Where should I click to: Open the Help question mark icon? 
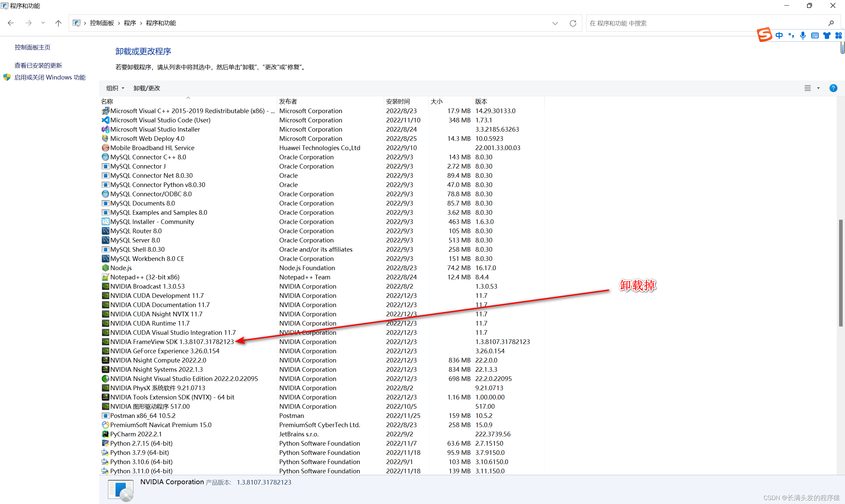pos(833,88)
